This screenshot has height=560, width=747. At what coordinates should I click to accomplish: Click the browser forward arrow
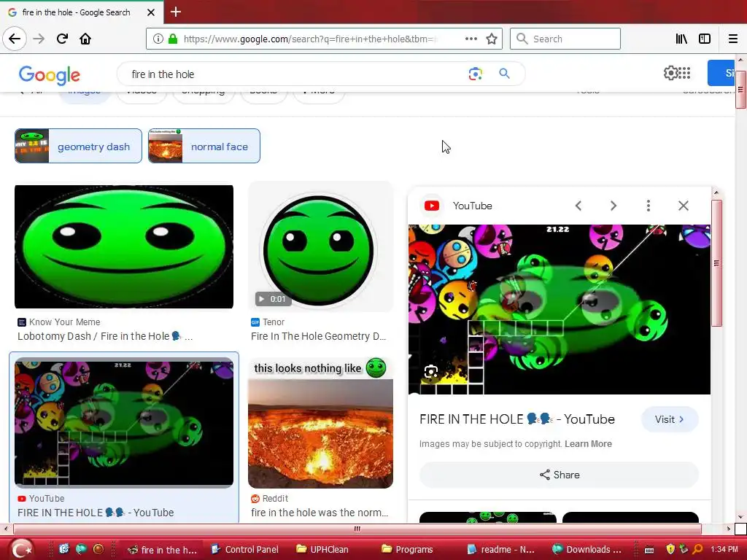39,39
